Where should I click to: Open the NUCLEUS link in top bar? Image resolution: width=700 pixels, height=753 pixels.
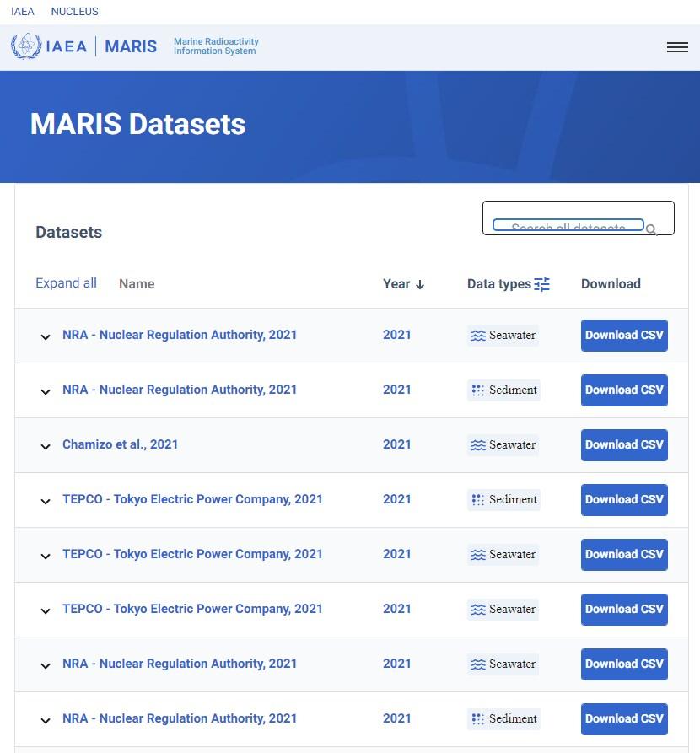tap(74, 12)
